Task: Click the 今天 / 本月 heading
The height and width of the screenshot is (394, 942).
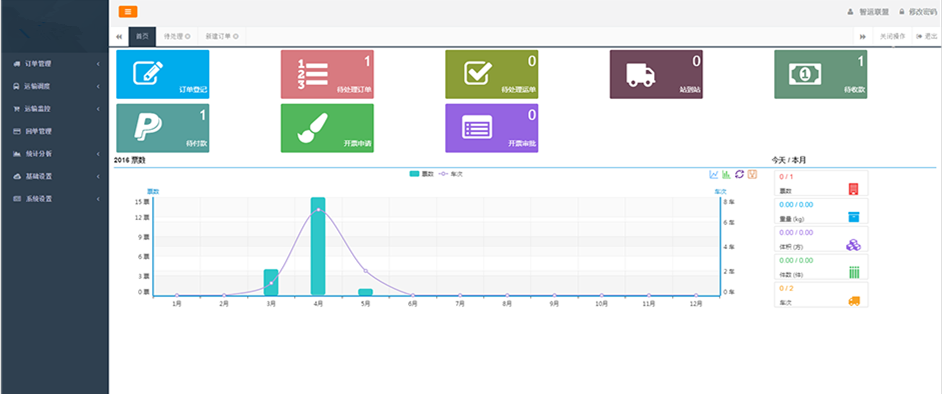Action: pos(789,160)
